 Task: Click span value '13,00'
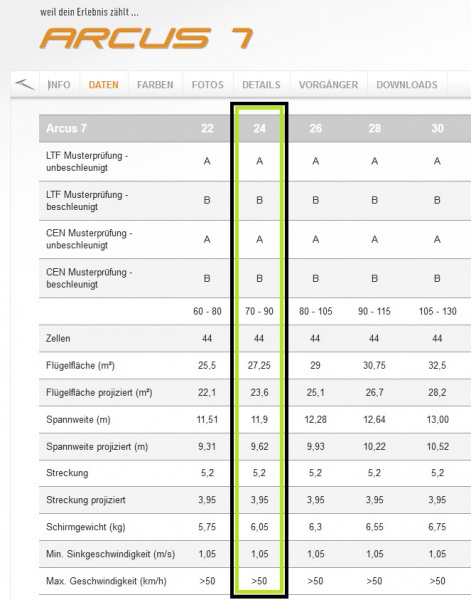[x=438, y=420]
